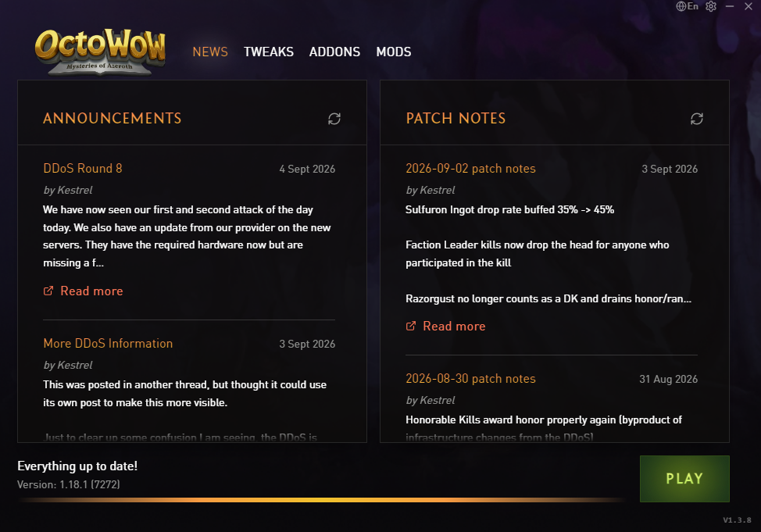Screen dimensions: 761x532
Task: Switch to the Tweaks tab
Action: pos(269,52)
